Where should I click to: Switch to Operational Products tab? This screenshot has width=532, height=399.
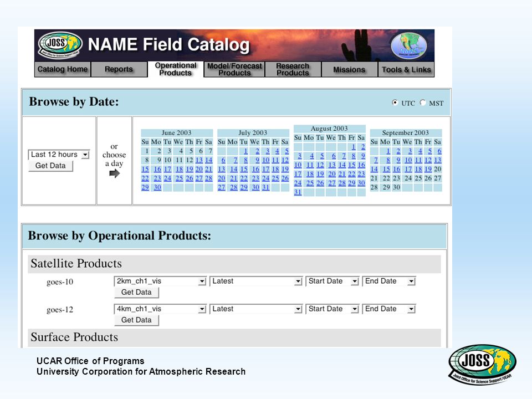point(176,69)
